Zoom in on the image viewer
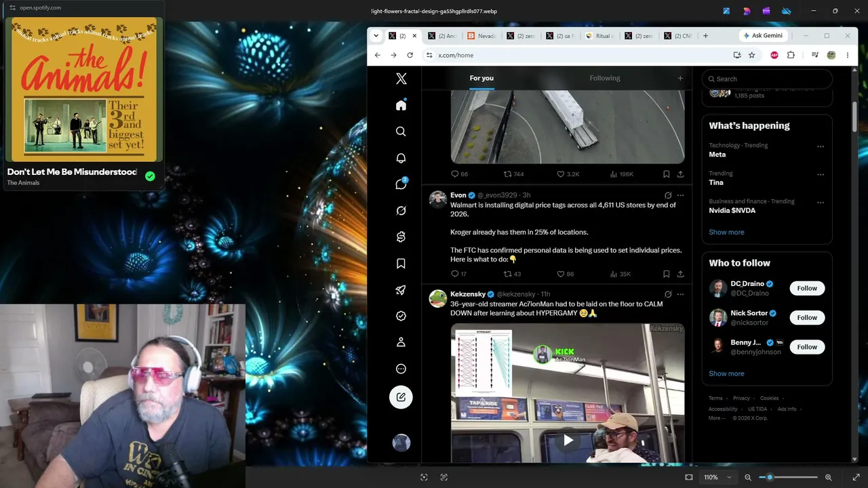This screenshot has height=488, width=868. coord(829,477)
